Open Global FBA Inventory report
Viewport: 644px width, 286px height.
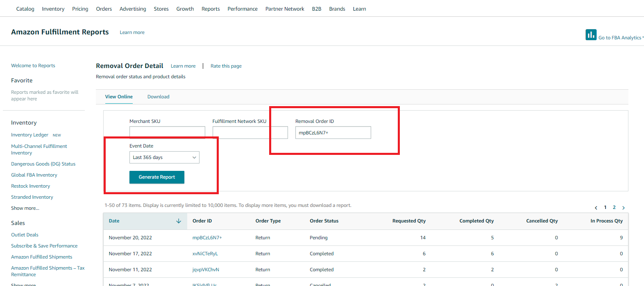tap(34, 175)
